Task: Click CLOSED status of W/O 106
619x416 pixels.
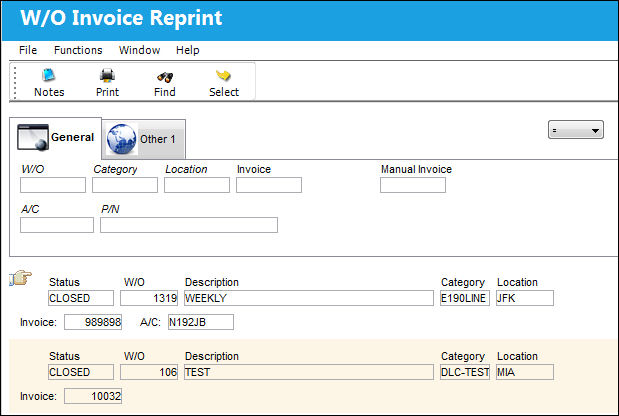Action: click(81, 372)
